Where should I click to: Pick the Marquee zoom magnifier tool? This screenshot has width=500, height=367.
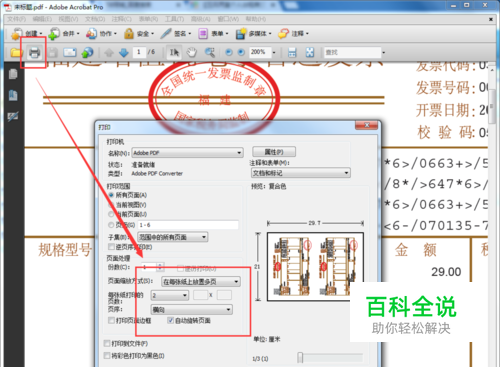(x=210, y=52)
